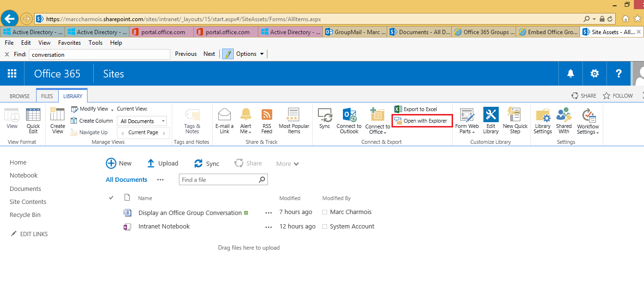The height and width of the screenshot is (291, 644).
Task: Switch to the FILES ribbon tab
Action: [47, 96]
